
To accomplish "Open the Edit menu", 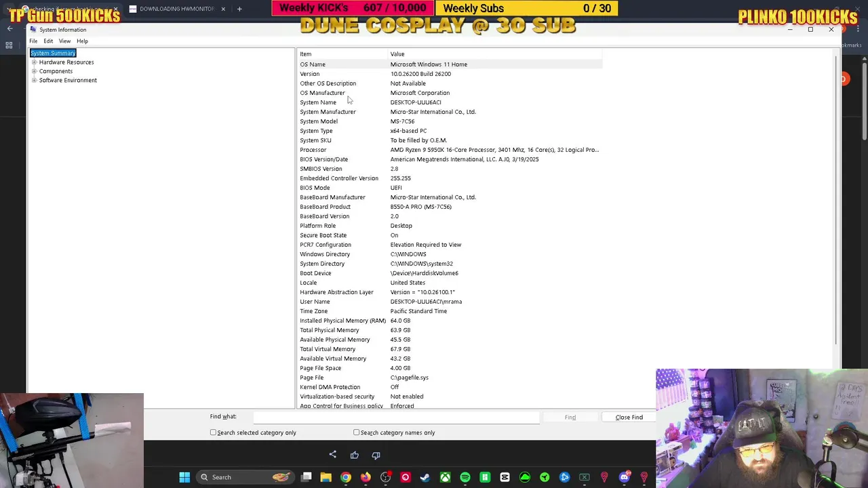I will (48, 41).
